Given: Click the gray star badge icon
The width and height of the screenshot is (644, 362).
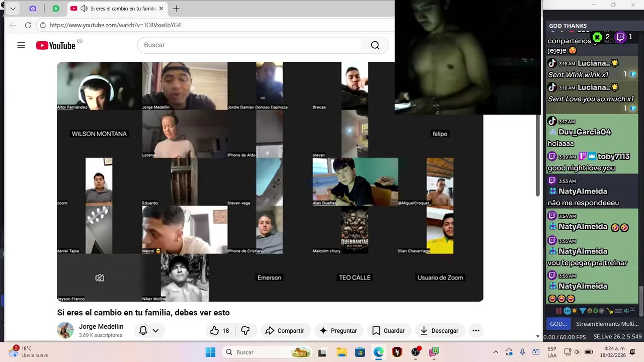Looking at the screenshot, I should tap(602, 311).
